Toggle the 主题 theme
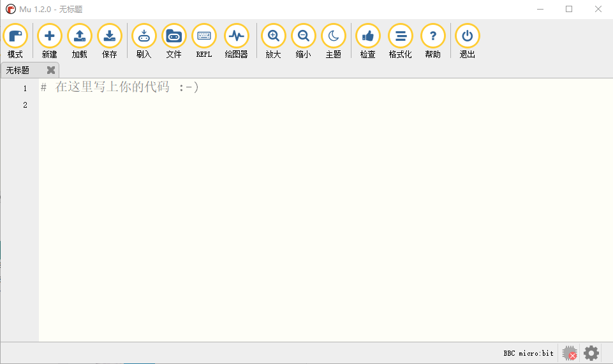Viewport: 613px width, 364px height. [334, 41]
